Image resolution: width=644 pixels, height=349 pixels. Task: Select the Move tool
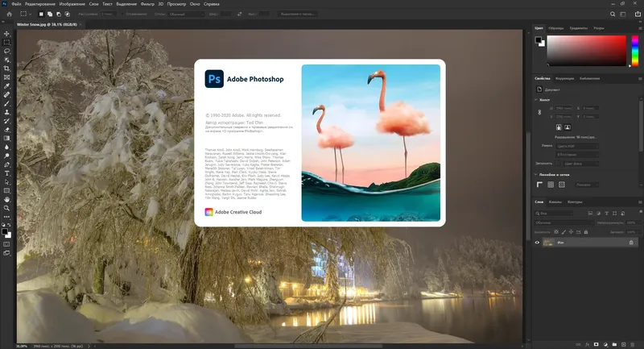click(x=7, y=34)
